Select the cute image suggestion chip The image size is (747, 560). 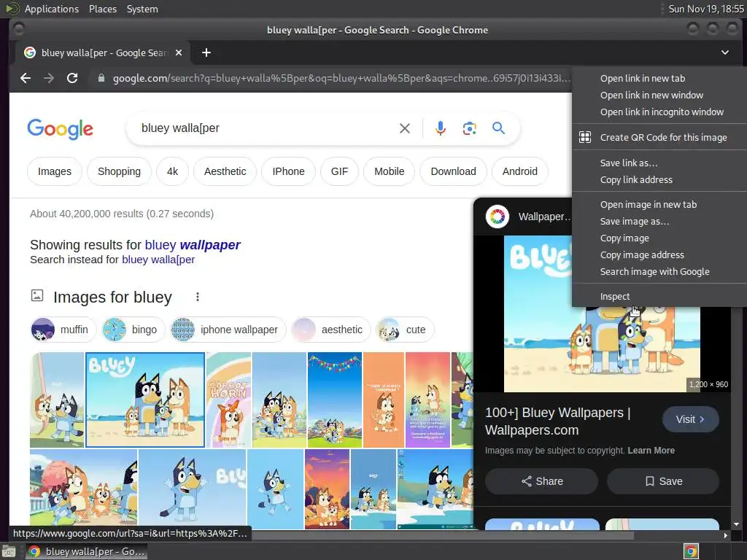[404, 330]
